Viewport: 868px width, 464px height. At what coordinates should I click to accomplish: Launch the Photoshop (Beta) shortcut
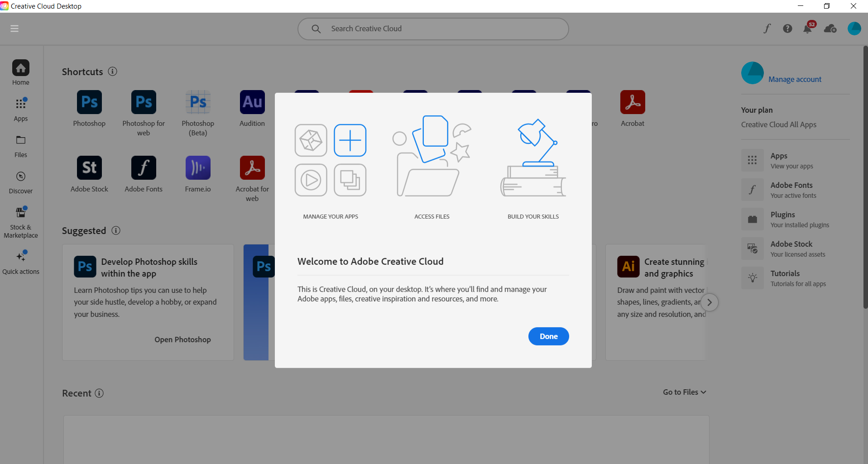point(198,102)
